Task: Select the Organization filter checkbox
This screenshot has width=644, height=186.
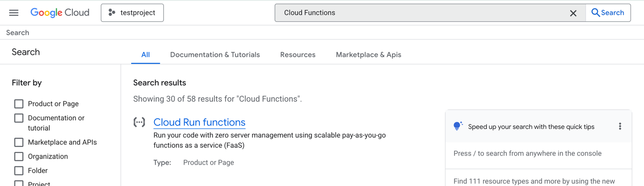Action: pos(19,156)
